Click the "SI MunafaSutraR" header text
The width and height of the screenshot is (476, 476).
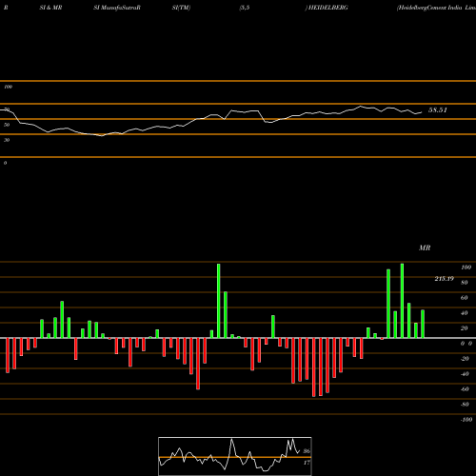point(117,8)
